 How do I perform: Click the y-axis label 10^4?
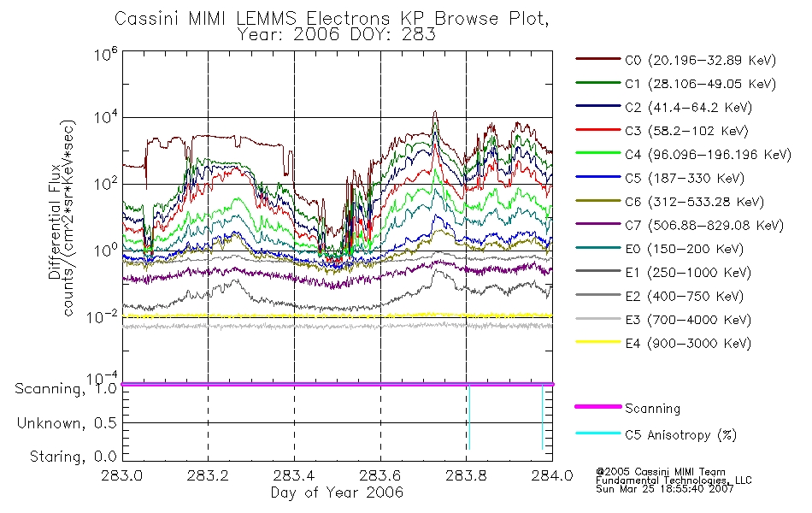click(x=106, y=118)
